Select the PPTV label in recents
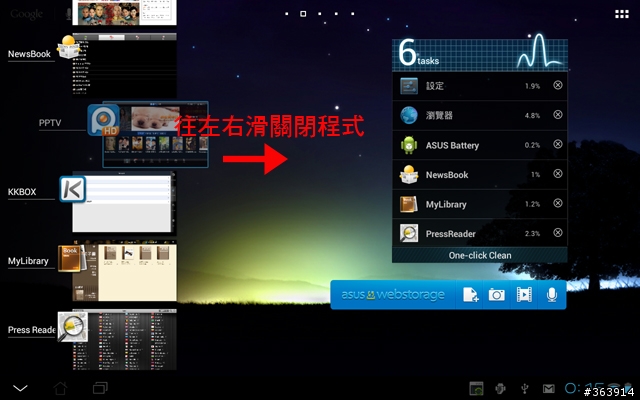Viewport: 640px width, 400px height. coord(50,123)
